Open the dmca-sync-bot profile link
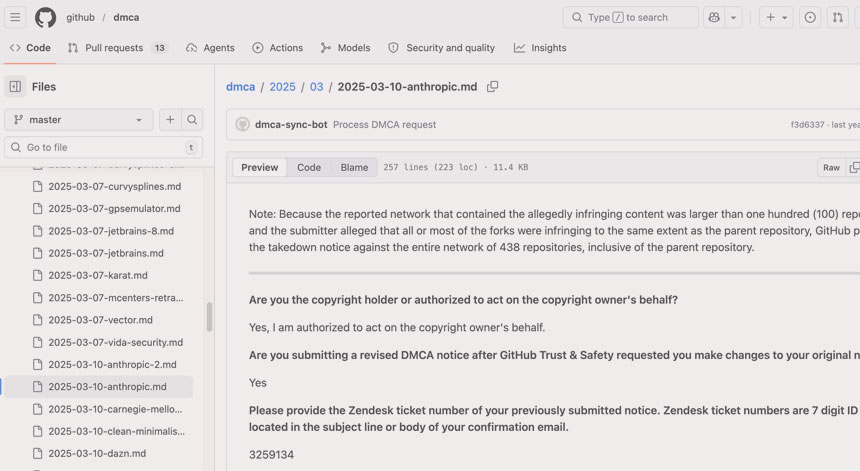860x471 pixels. 290,125
